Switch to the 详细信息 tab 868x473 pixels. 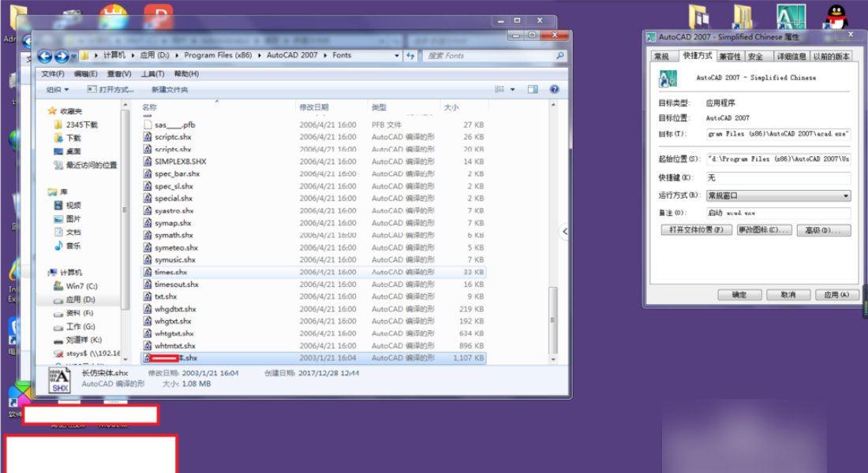[791, 57]
